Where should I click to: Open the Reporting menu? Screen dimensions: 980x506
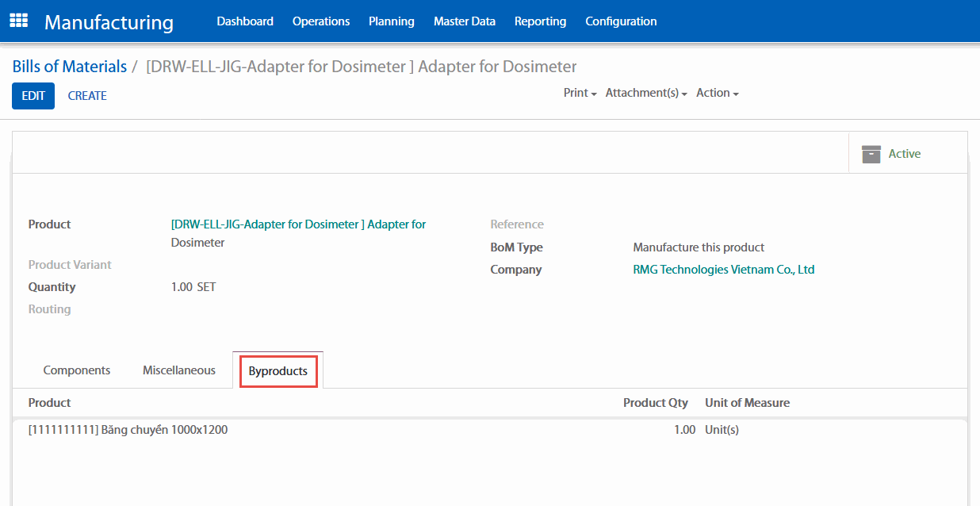point(540,21)
